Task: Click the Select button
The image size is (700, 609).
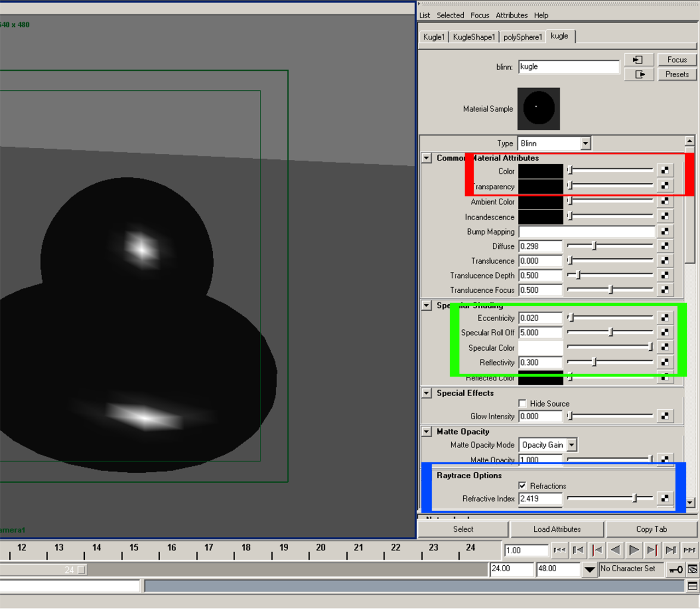Action: click(x=463, y=529)
